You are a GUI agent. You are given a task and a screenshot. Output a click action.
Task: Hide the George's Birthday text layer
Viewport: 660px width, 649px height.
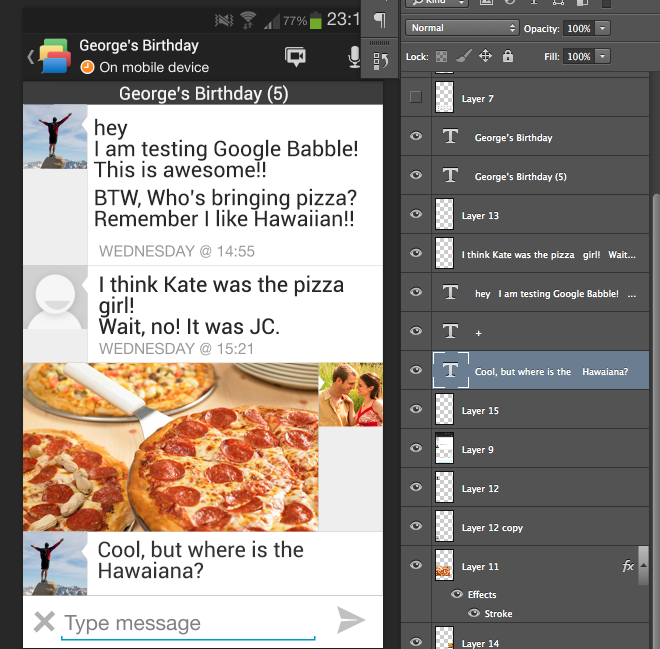pyautogui.click(x=416, y=136)
